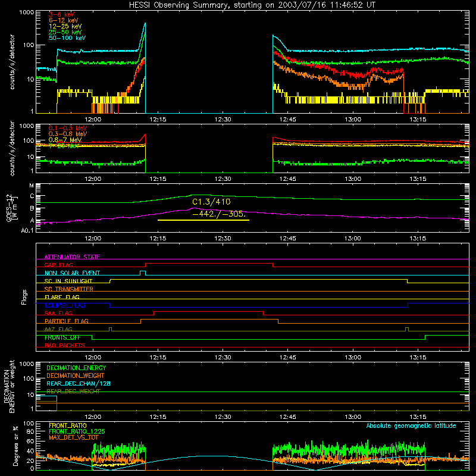The width and height of the screenshot is (476, 476).
Task: Click the Absolute geomagnetic latitude label
Action: (411, 426)
